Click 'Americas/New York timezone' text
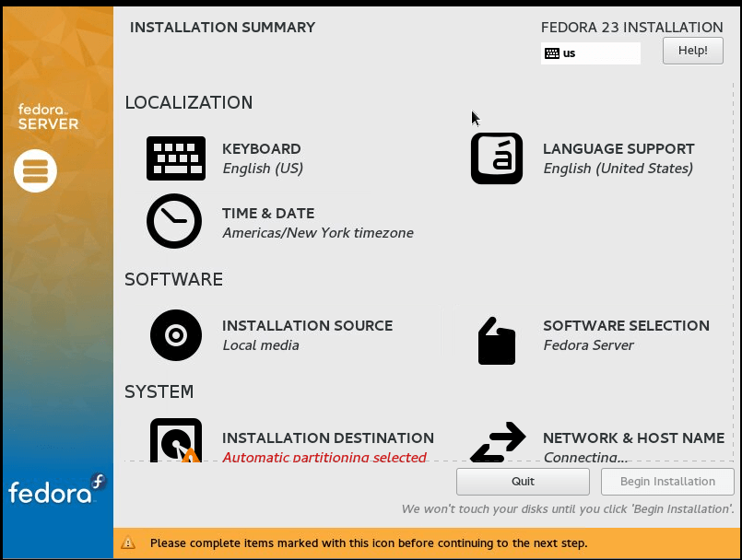The height and width of the screenshot is (560, 742). tap(318, 233)
